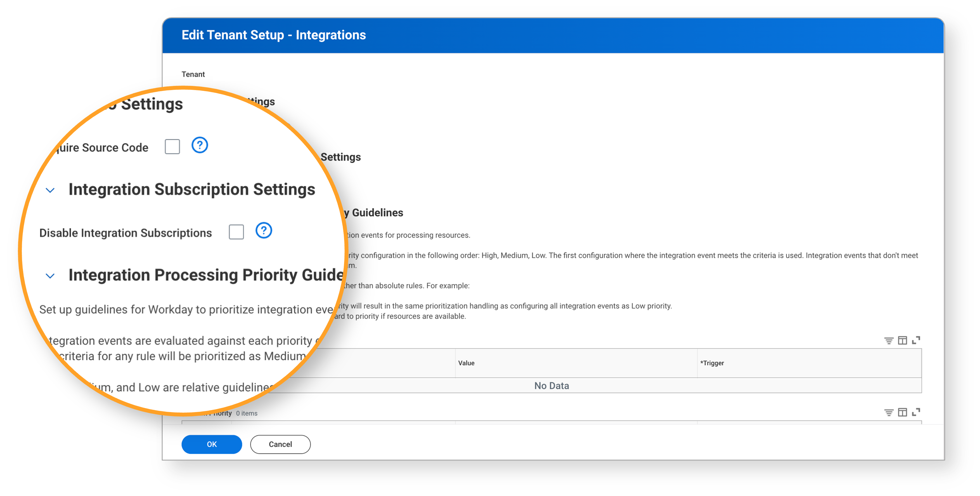The height and width of the screenshot is (496, 980).
Task: Expand lower priority table to fullscreen
Action: coord(916,412)
